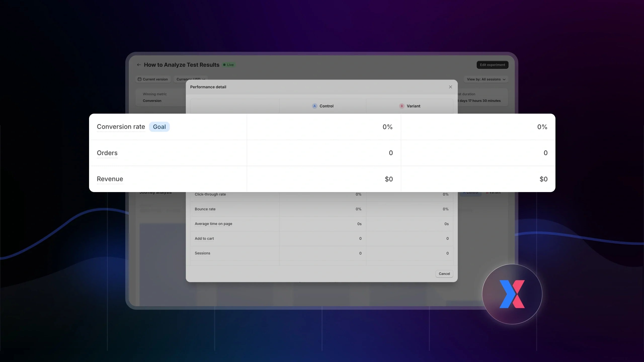Click the Average time on page label

(213, 224)
